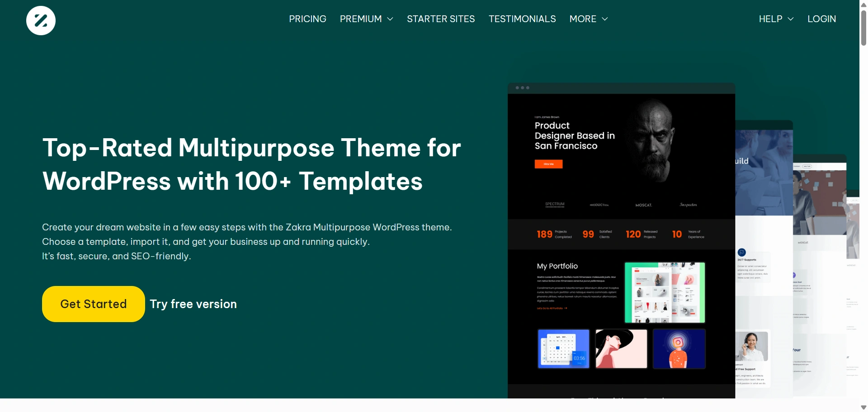This screenshot has height=412, width=868.
Task: Open the Testimonials page
Action: click(x=522, y=19)
